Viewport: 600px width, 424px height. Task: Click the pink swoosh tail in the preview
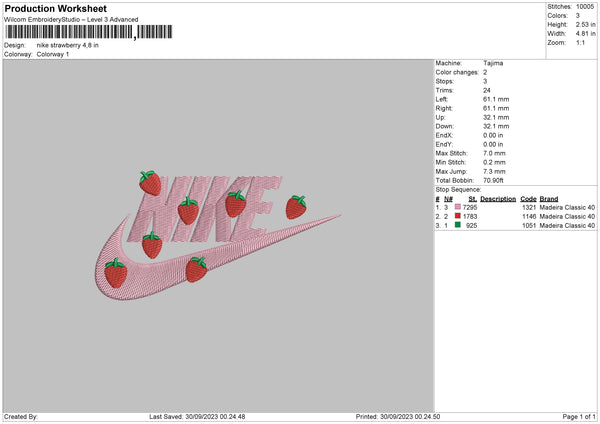291,230
